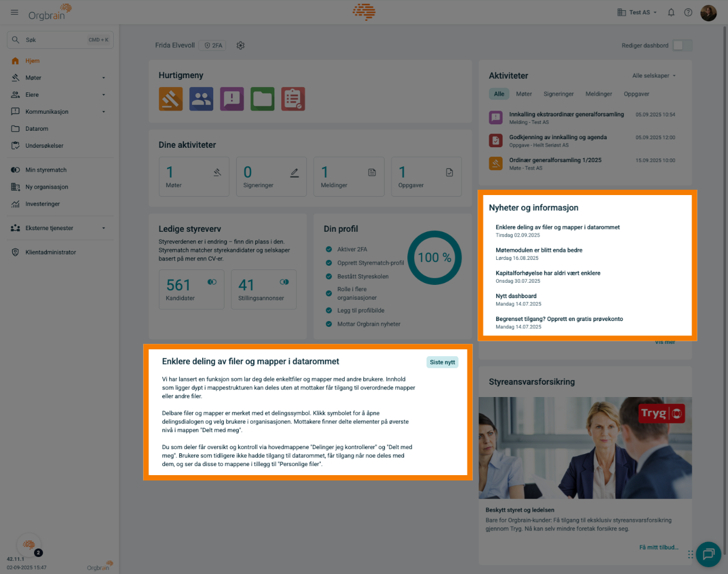This screenshot has width=728, height=574.
Task: Open the hamburger menu in the top bar
Action: tap(14, 12)
